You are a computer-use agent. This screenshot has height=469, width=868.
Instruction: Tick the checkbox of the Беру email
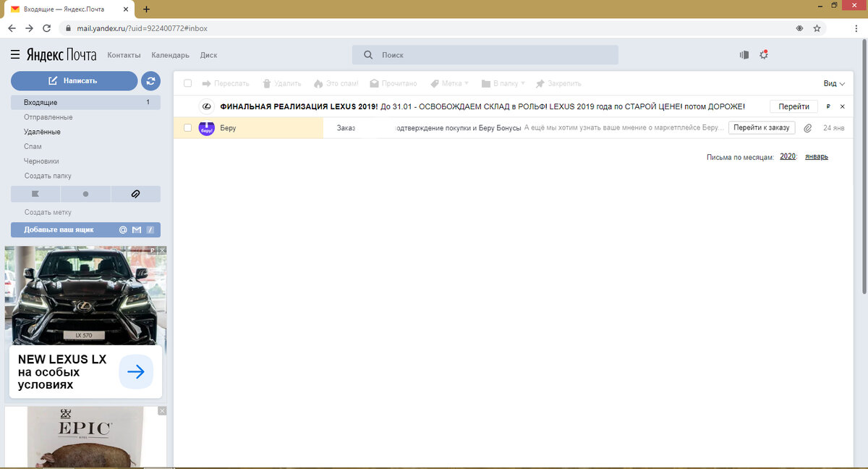(x=188, y=127)
